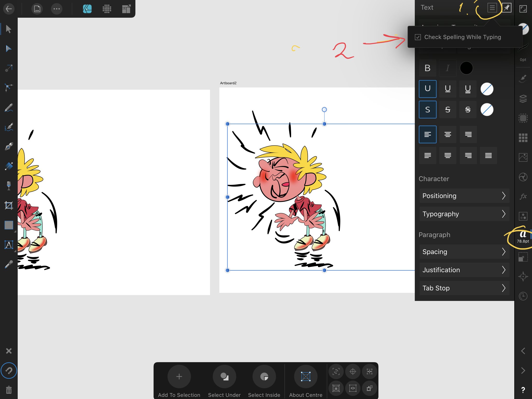Viewport: 532px width, 399px height.
Task: Select double strikethrough style
Action: pyautogui.click(x=468, y=110)
